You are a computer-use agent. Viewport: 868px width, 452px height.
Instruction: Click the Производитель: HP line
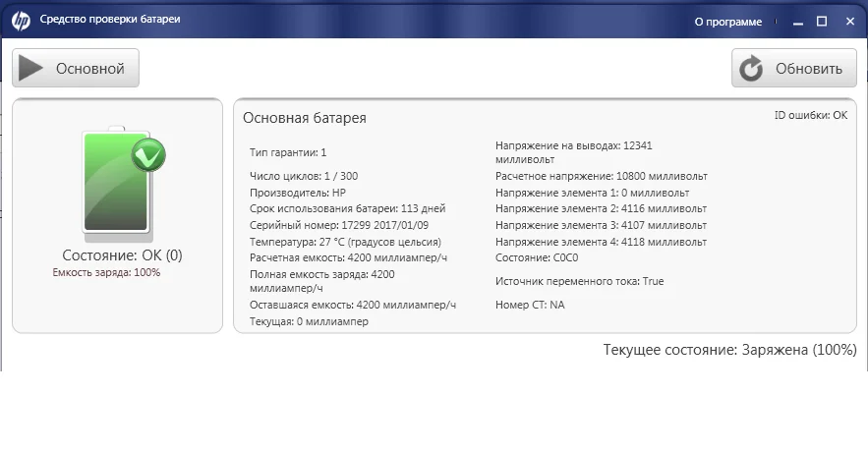(x=297, y=193)
